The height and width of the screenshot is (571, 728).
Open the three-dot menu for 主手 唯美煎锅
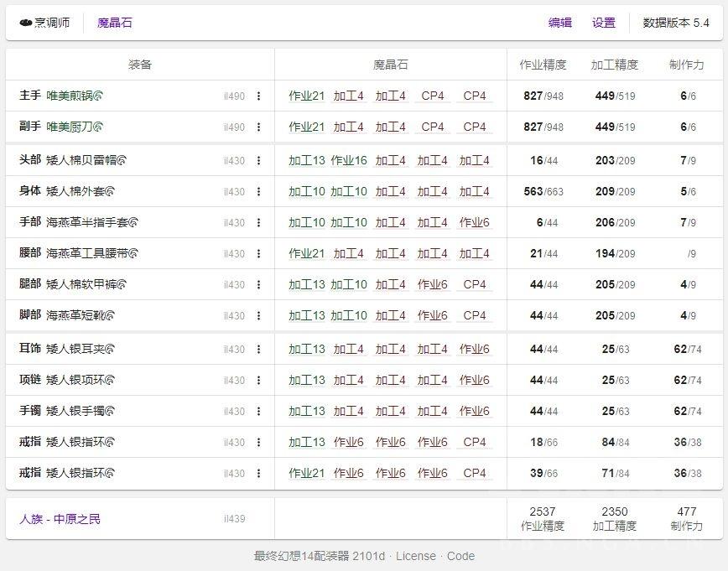click(x=258, y=96)
